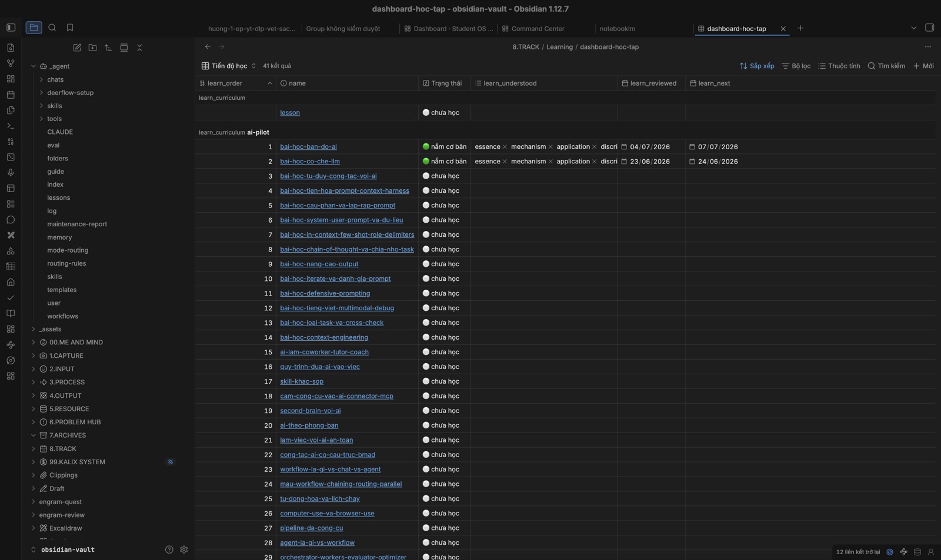This screenshot has height=560, width=941.
Task: Toggle the left sidebar panel
Action: pyautogui.click(x=11, y=28)
